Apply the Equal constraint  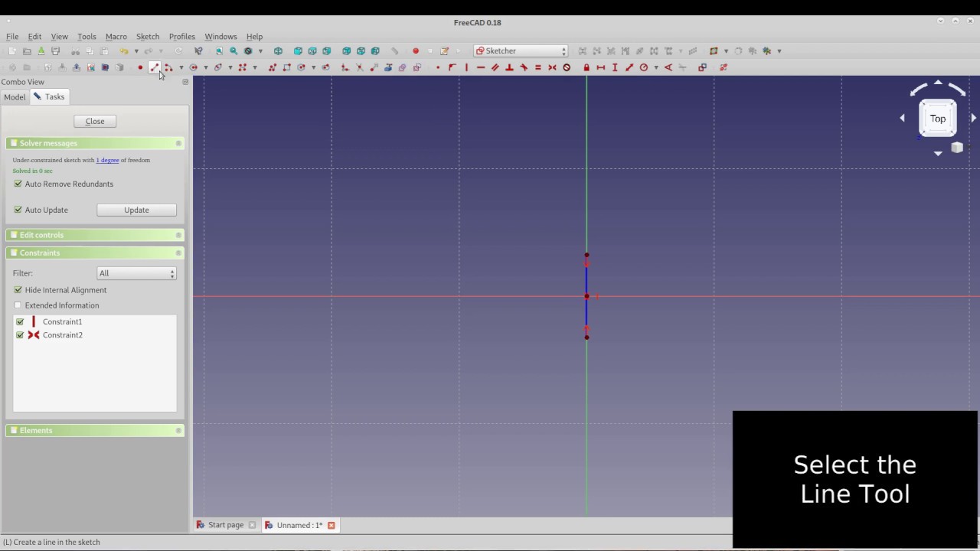pyautogui.click(x=537, y=67)
